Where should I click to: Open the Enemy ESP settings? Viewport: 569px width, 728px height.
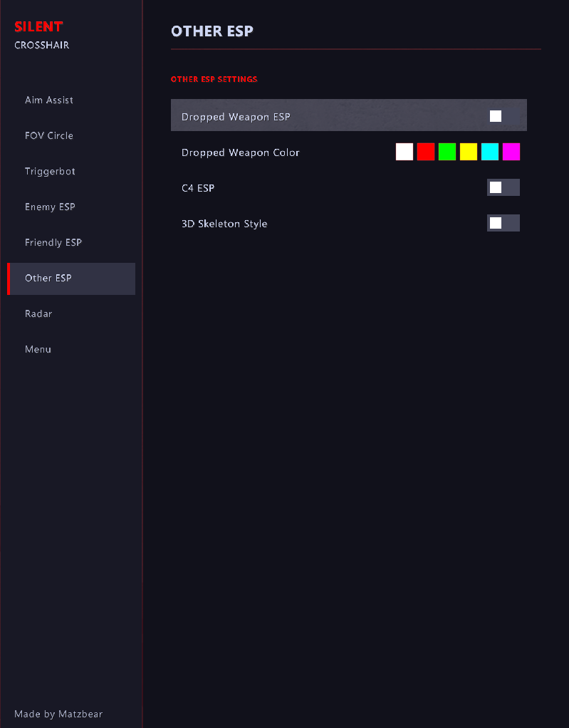[50, 207]
